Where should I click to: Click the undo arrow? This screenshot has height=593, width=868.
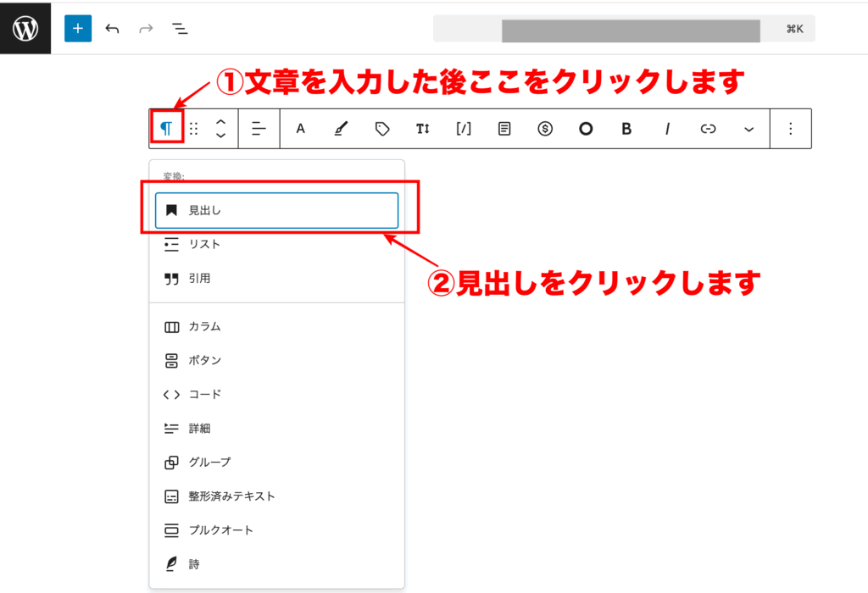(x=112, y=28)
